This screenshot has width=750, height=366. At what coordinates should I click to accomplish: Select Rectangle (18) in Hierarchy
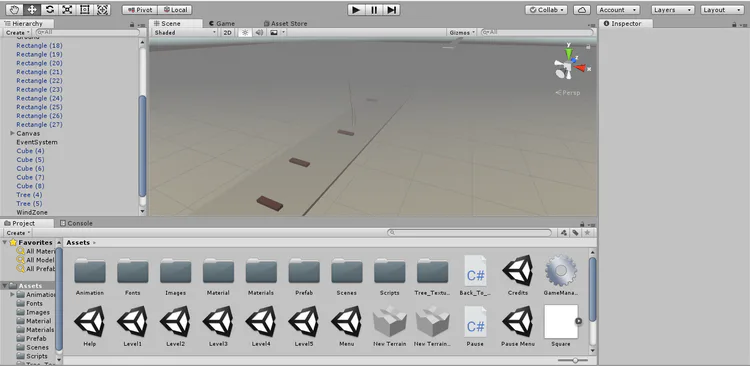39,45
